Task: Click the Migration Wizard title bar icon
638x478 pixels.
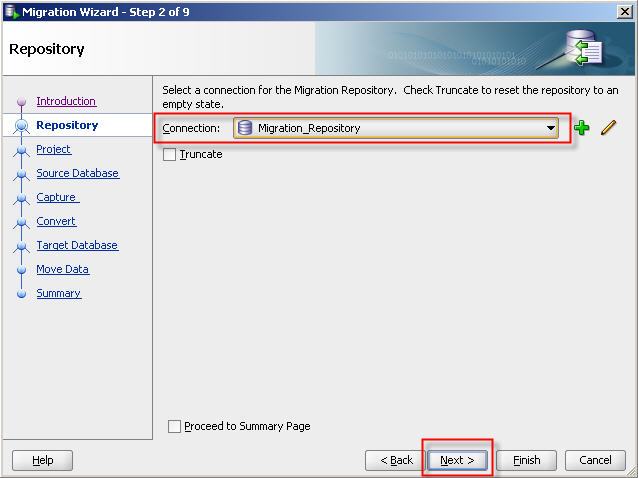Action: coord(11,11)
